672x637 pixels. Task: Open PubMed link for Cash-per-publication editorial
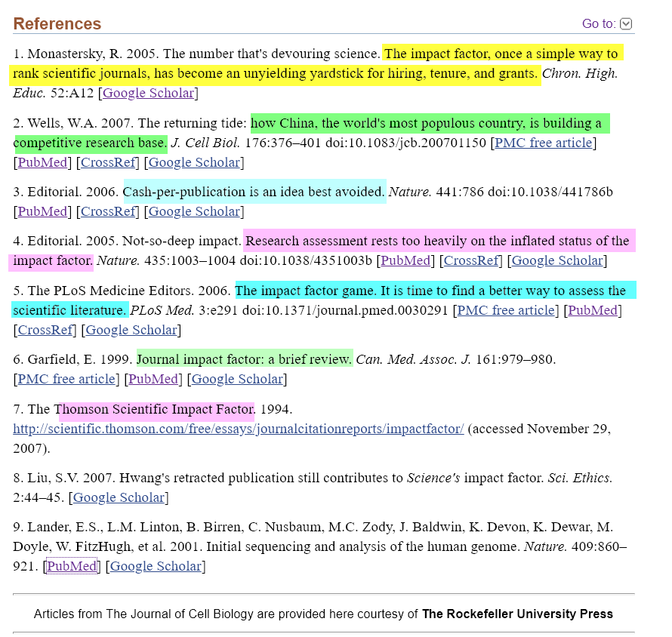(x=42, y=211)
